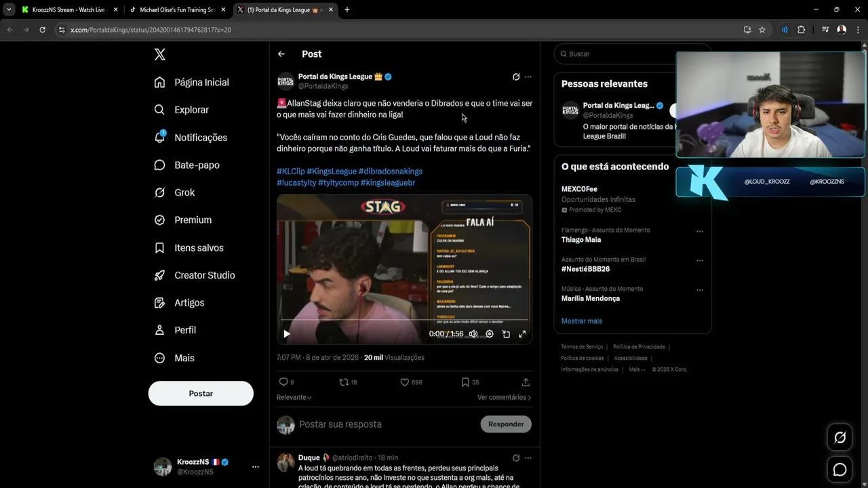This screenshot has width=868, height=488.
Task: Switch to KroozzNS Stream browser tab
Action: pos(69,10)
